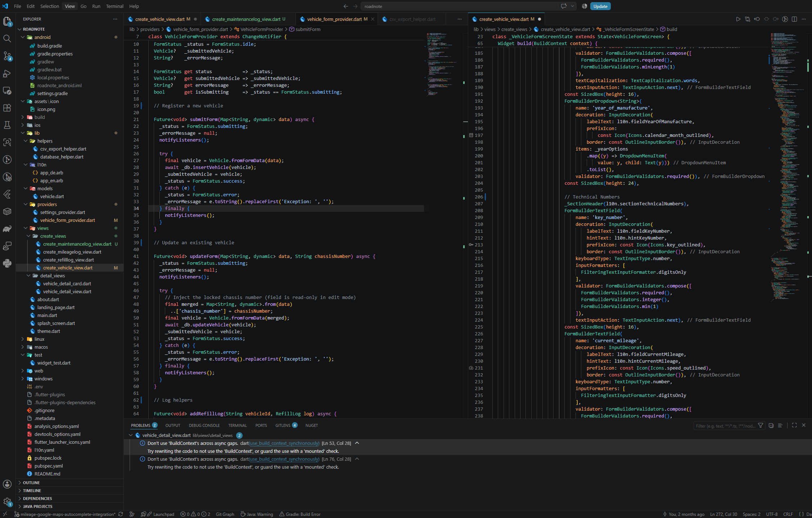This screenshot has height=518, width=812.
Task: Switch to the GITLENS panel tab
Action: pos(286,425)
